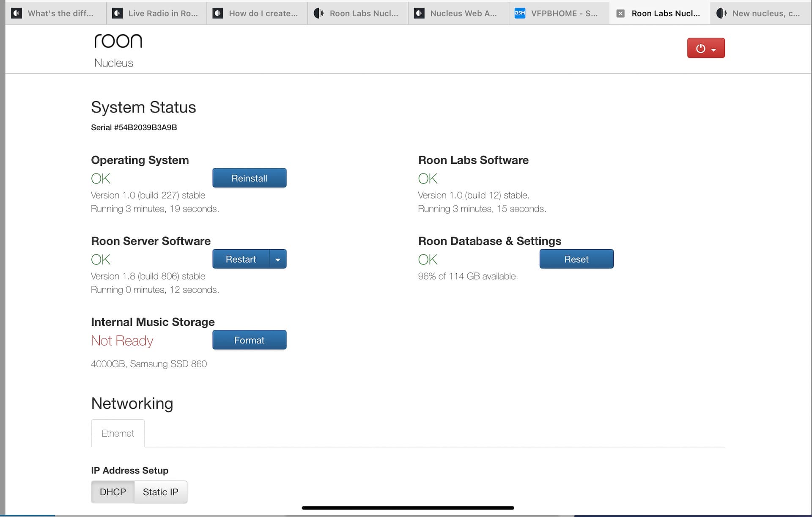Click the Roon favicon on What's the diff tab
The height and width of the screenshot is (517, 812).
(16, 13)
